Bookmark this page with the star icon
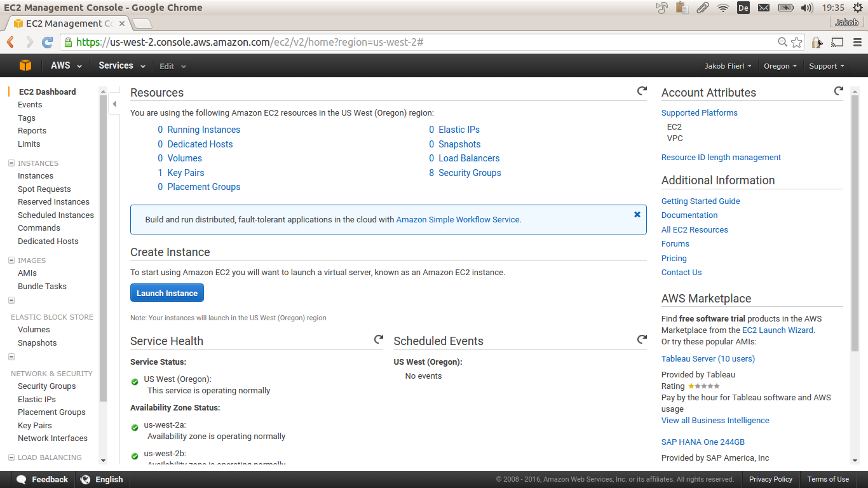868x488 pixels. click(797, 42)
